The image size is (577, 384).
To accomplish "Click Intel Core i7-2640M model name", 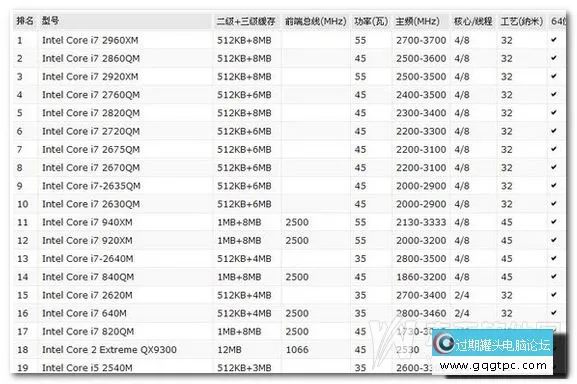I will tap(88, 259).
